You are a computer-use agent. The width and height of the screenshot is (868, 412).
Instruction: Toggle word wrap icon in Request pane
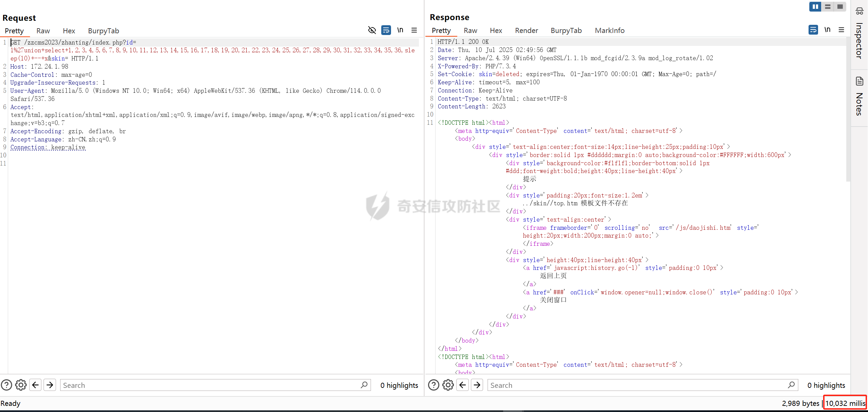pos(386,30)
